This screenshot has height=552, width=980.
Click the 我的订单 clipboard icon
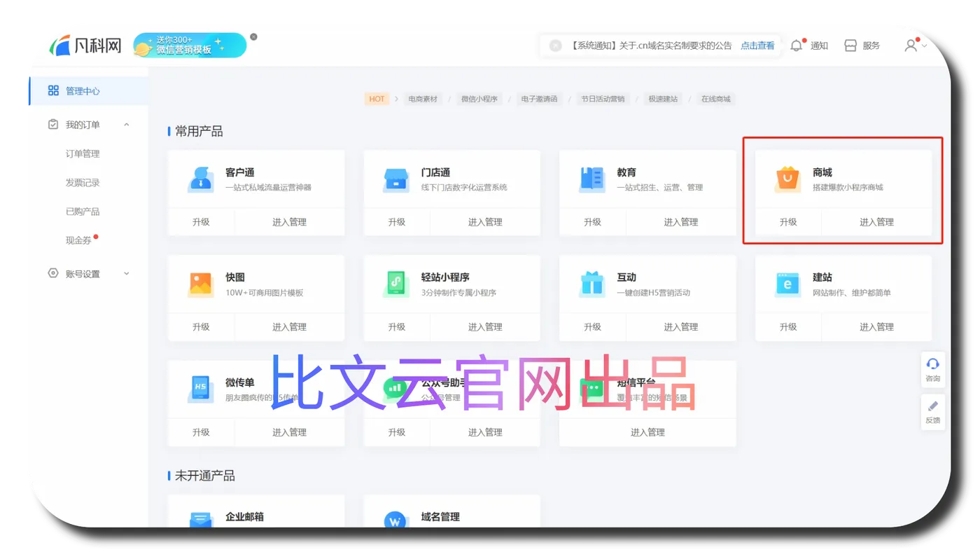pyautogui.click(x=52, y=125)
